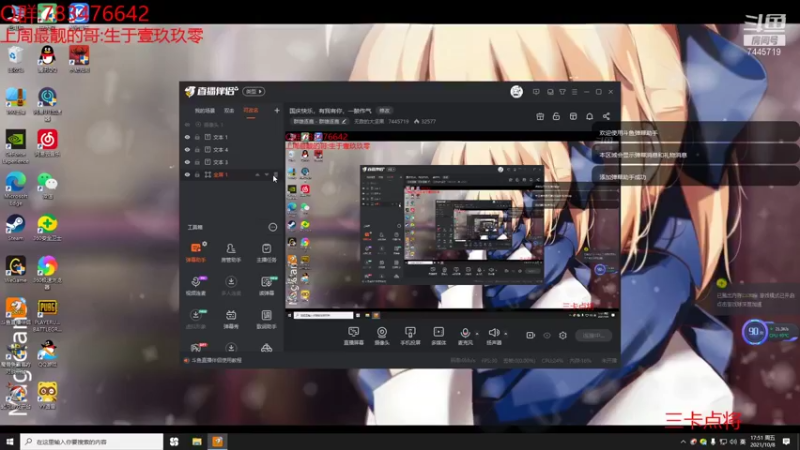Click the record video icon beside settings
The width and height of the screenshot is (800, 450).
(531, 335)
